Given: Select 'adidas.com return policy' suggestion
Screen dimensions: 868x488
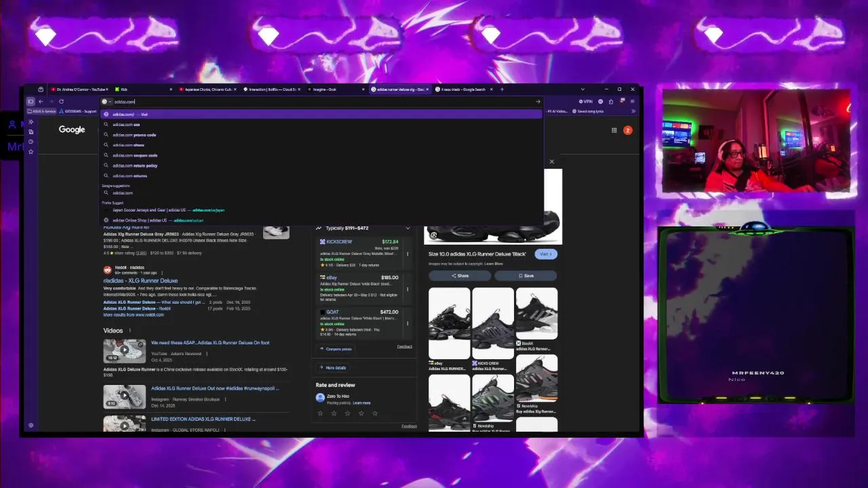Looking at the screenshot, I should pyautogui.click(x=322, y=165).
